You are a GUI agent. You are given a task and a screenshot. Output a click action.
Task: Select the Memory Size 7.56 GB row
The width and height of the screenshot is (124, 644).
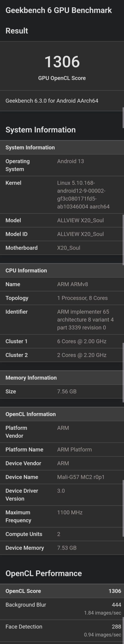(62, 391)
